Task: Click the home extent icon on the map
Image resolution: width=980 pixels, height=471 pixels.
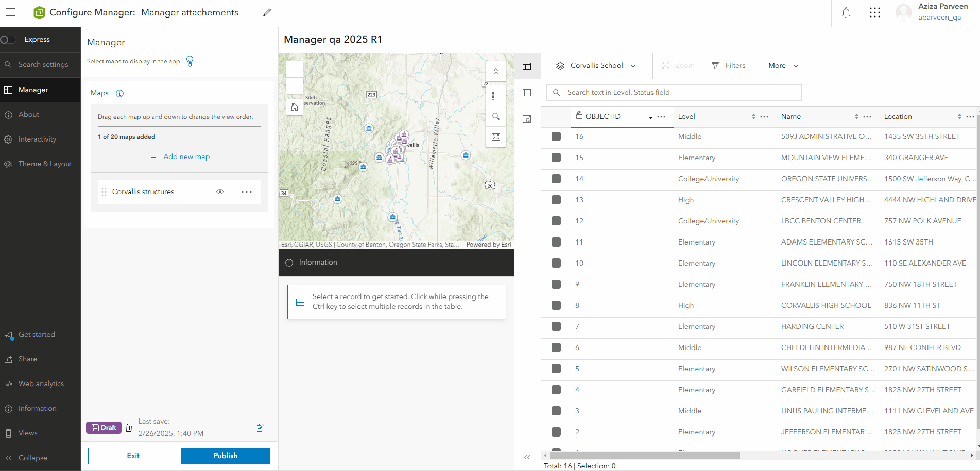Action: click(294, 107)
